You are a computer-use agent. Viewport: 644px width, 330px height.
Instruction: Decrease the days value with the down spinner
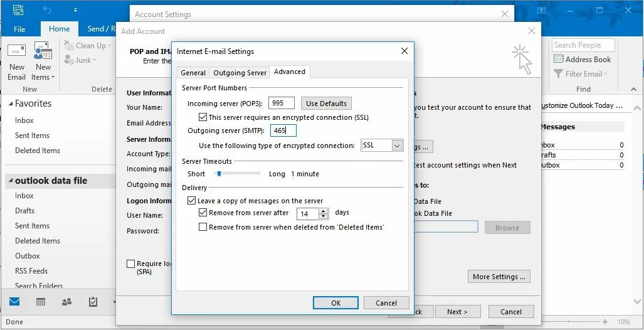pyautogui.click(x=324, y=216)
